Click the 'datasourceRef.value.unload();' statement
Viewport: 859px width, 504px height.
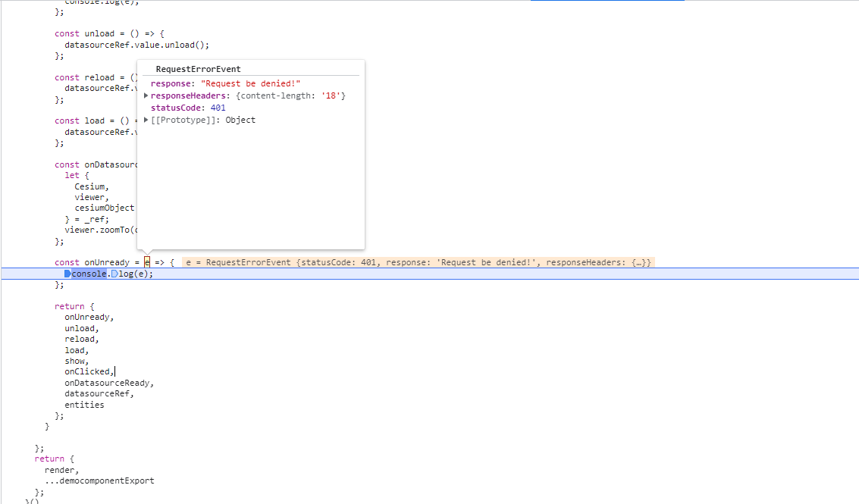[x=137, y=45]
